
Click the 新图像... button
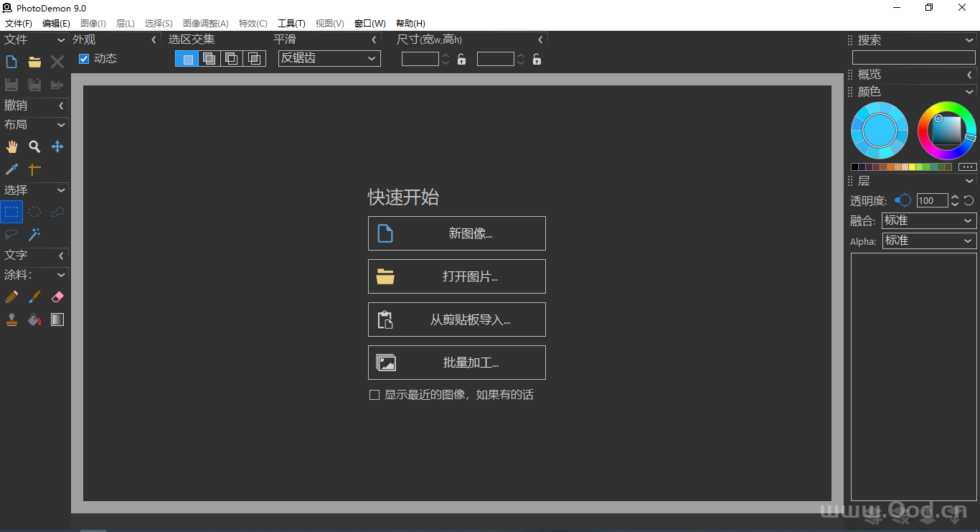(457, 233)
